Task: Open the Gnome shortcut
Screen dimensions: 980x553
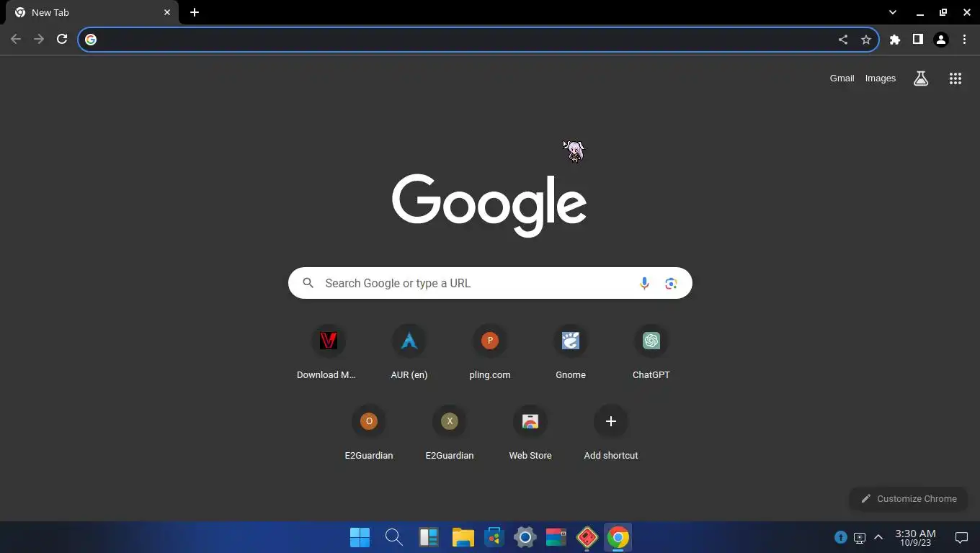Action: tap(571, 352)
